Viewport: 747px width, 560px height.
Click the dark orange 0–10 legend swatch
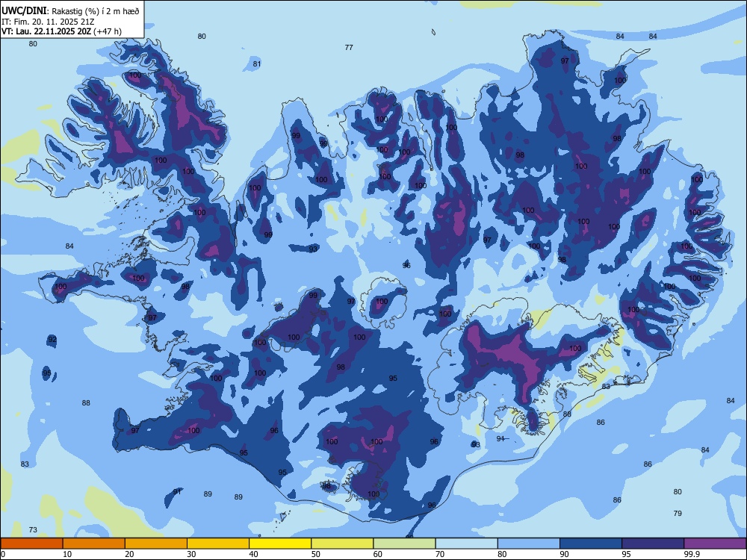31,544
